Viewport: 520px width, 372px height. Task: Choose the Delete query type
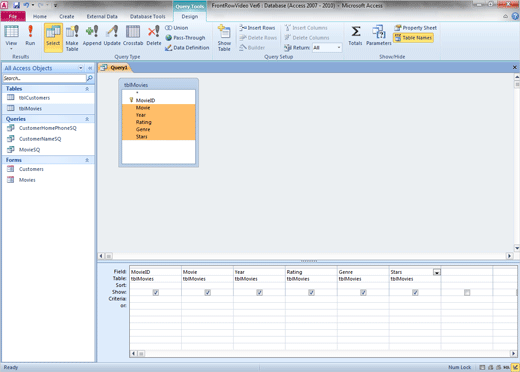point(154,36)
